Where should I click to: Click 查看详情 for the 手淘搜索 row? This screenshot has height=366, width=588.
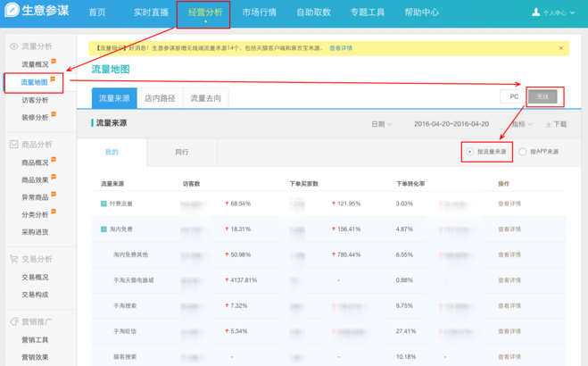pos(509,305)
